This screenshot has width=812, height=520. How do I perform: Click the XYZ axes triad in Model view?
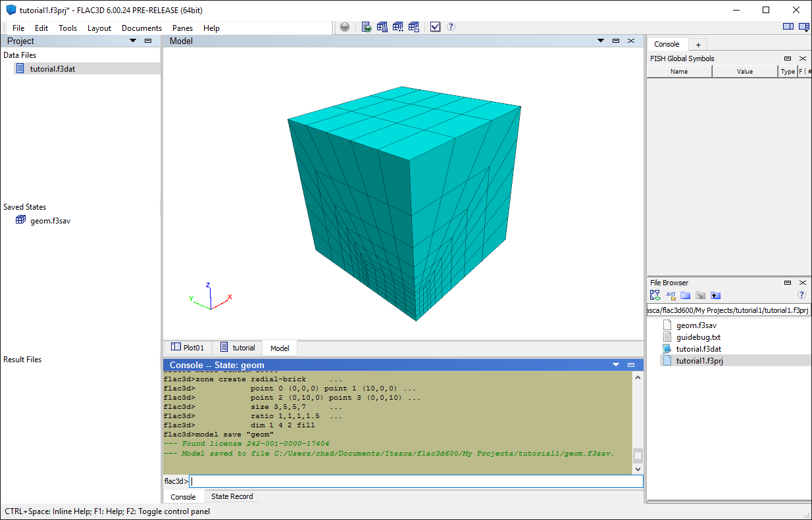point(211,296)
